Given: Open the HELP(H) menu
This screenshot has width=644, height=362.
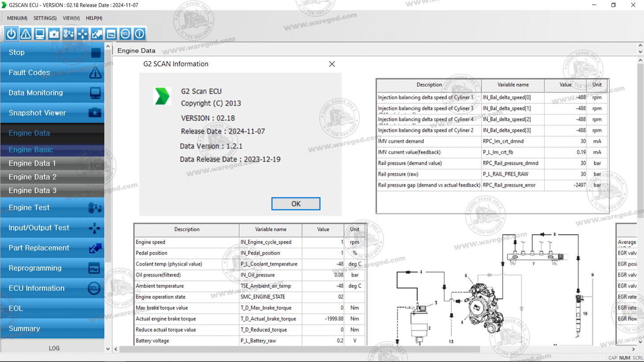Looking at the screenshot, I should (x=94, y=18).
